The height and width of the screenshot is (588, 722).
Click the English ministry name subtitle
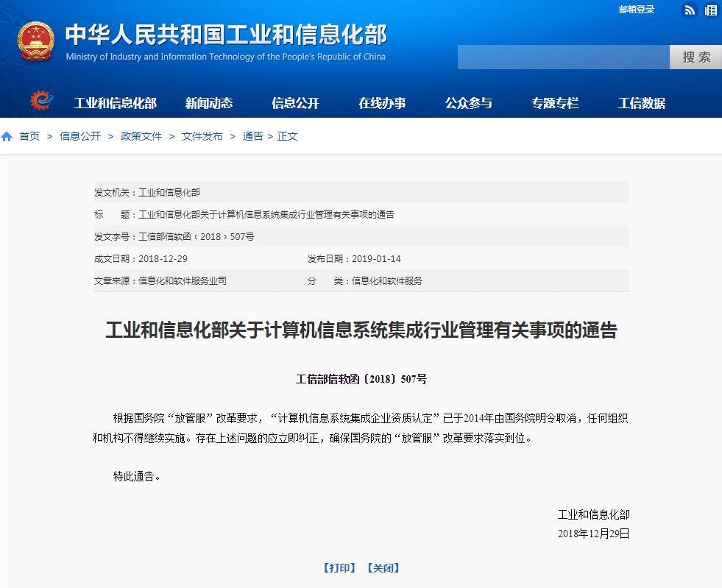click(226, 57)
